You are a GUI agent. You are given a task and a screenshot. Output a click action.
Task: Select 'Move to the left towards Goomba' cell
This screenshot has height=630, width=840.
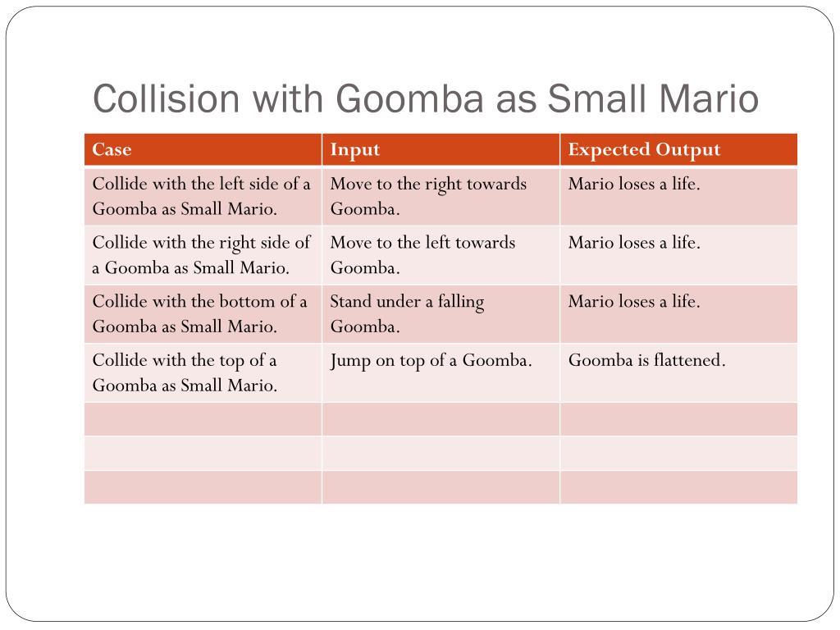point(441,255)
